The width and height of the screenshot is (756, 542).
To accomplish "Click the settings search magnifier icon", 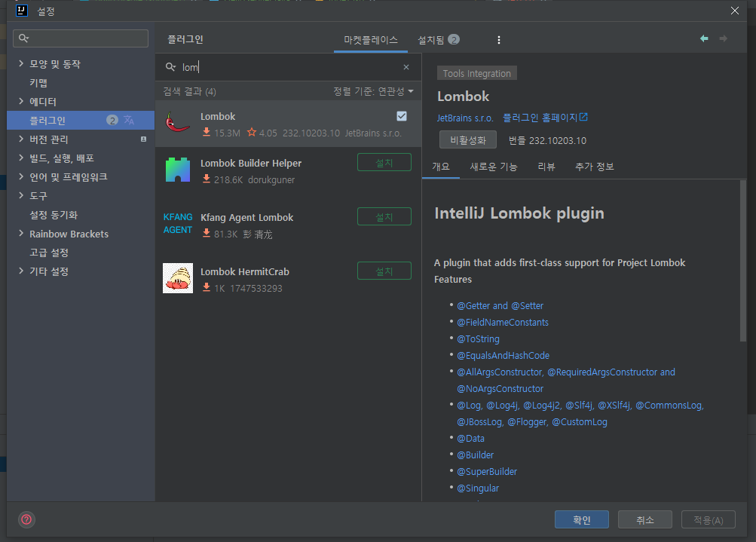I will (23, 38).
